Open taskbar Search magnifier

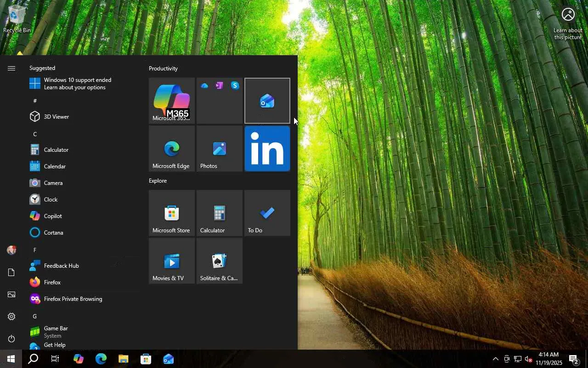33,359
